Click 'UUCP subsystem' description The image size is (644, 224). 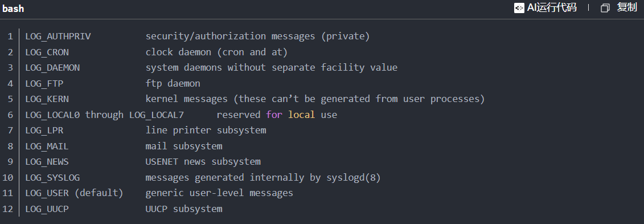(183, 209)
